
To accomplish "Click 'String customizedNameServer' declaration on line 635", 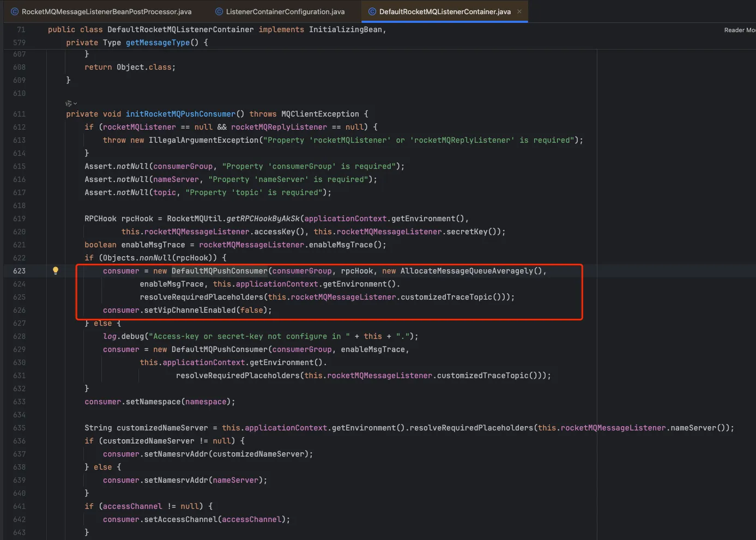I will 146,428.
